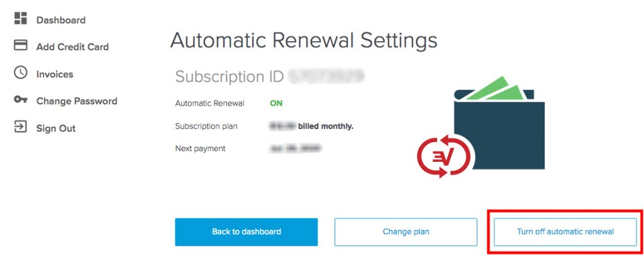The width and height of the screenshot is (644, 255).
Task: Click the Dashboard grid icon
Action: [20, 19]
